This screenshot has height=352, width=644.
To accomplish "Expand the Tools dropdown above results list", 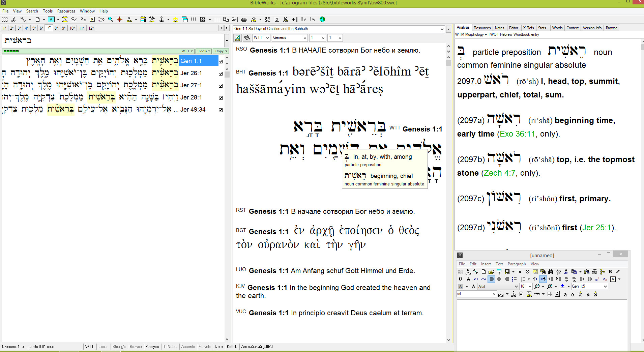I will click(204, 51).
